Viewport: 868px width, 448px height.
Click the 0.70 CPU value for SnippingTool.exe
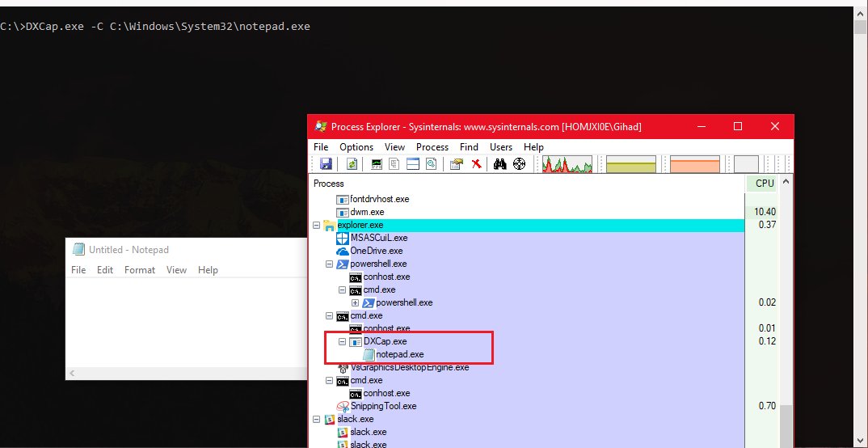tap(767, 407)
